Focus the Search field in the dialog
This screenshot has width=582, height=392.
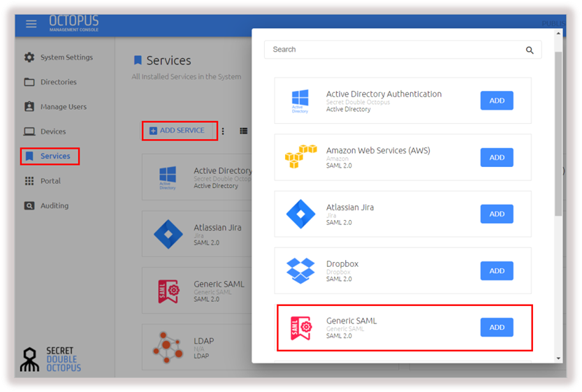[402, 50]
